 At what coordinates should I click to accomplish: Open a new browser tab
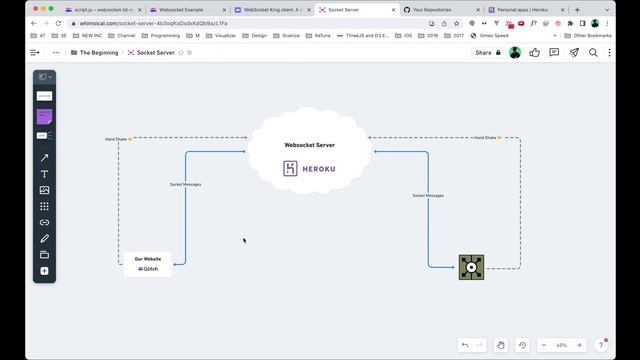577,10
